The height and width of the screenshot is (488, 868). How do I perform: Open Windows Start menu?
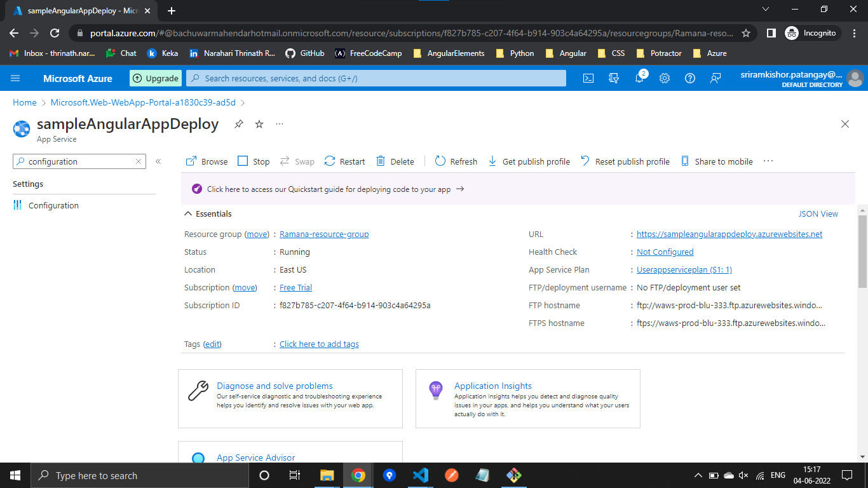tap(15, 475)
